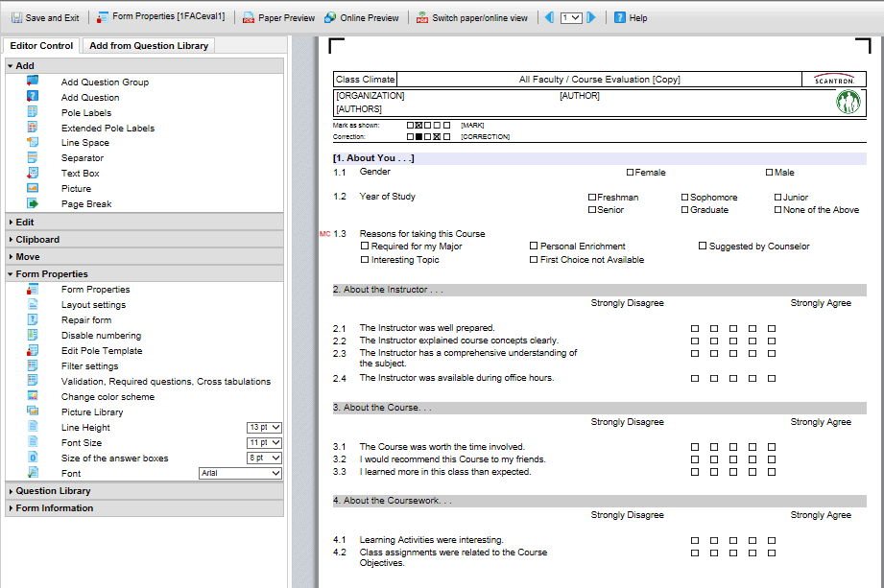Check the Personal Enrichment box
The width and height of the screenshot is (884, 588).
[534, 246]
